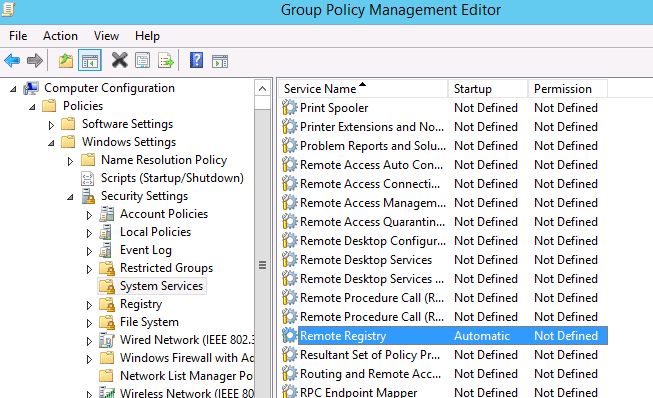Viewport: 653px width, 398px height.
Task: Click the Group Policy Editor title bar icon
Action: (x=7, y=9)
